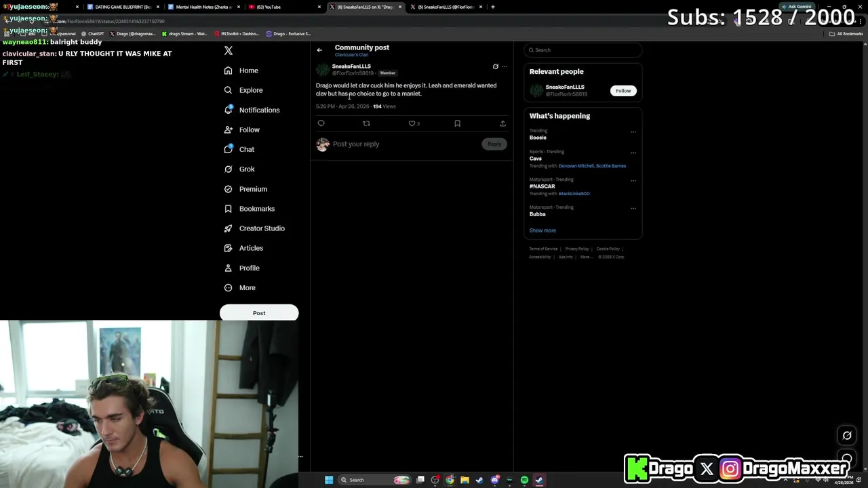Open Chat in X sidebar
This screenshot has width=868, height=488.
coord(239,149)
